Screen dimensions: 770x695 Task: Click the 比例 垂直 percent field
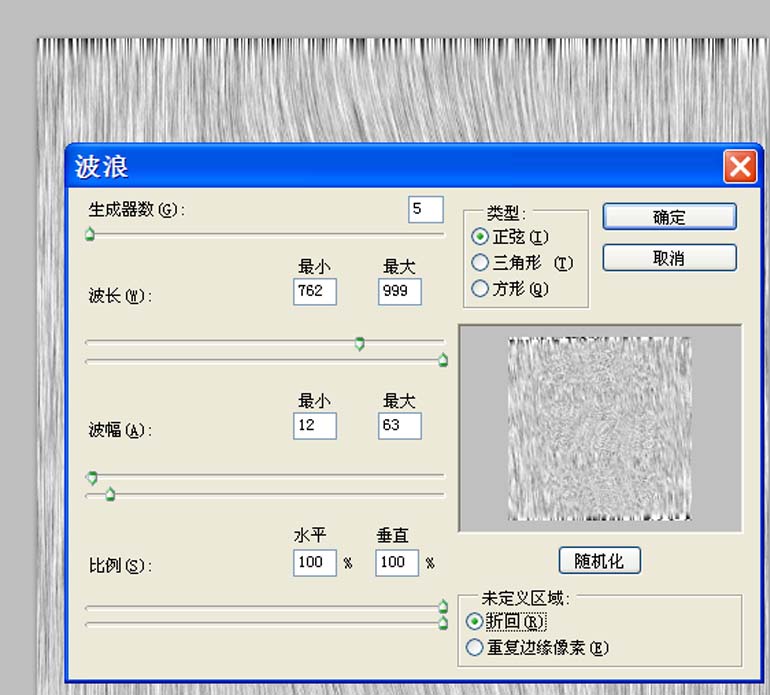click(397, 562)
